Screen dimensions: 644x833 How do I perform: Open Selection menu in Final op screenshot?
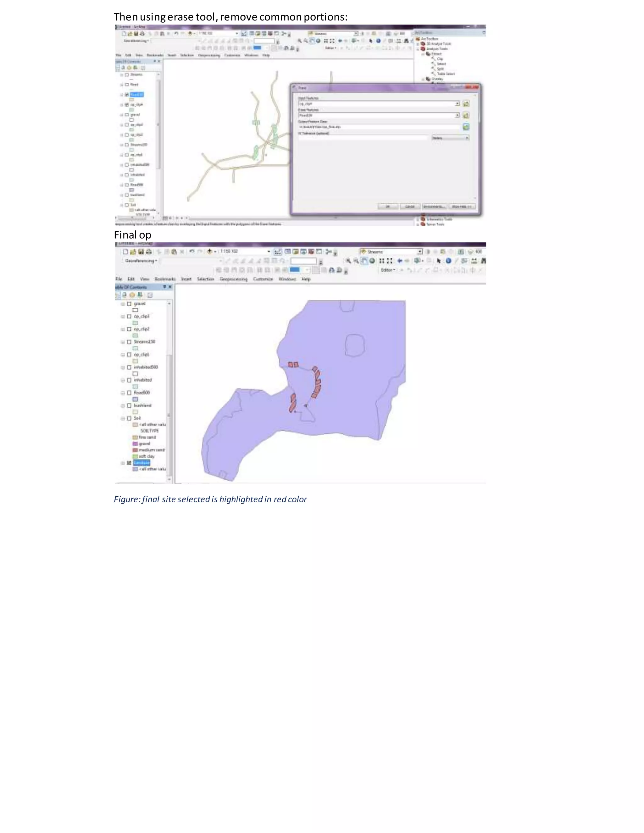[206, 279]
